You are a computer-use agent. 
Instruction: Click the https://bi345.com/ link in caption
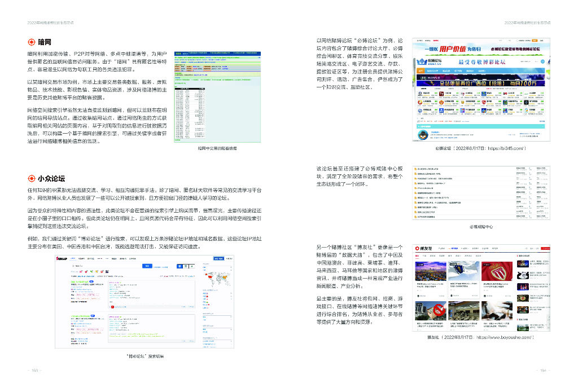[505, 148]
